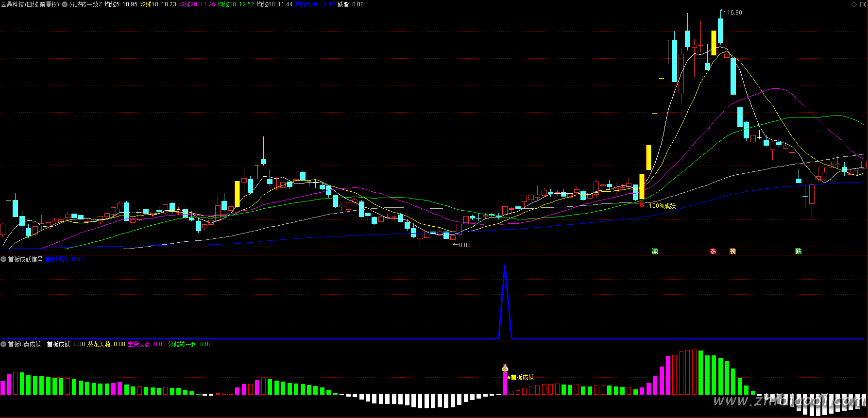Click the red B signal marker near 100%成妖
868x418 pixels.
point(642,205)
